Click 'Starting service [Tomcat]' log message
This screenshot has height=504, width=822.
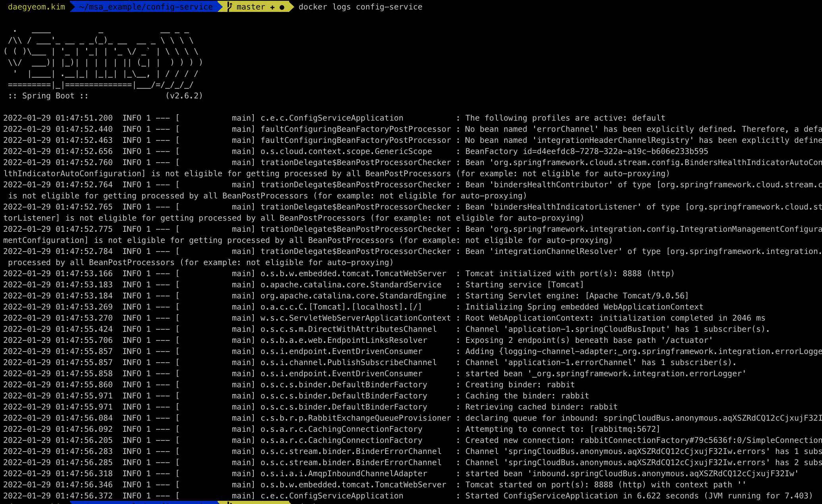click(524, 285)
